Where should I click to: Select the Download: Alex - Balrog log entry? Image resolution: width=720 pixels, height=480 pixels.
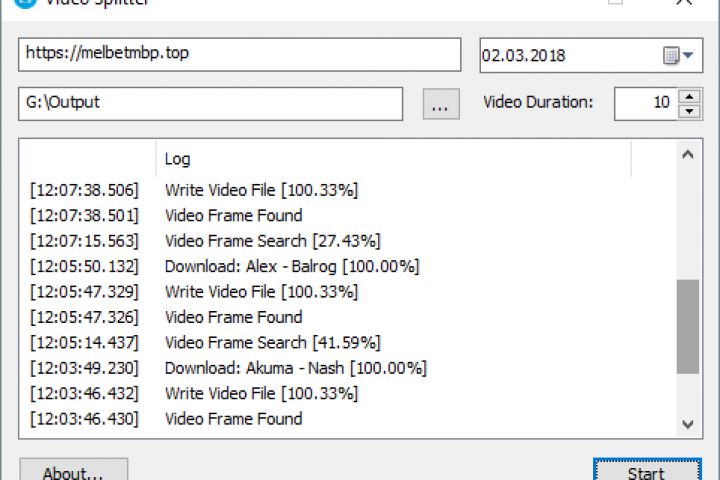click(291, 266)
